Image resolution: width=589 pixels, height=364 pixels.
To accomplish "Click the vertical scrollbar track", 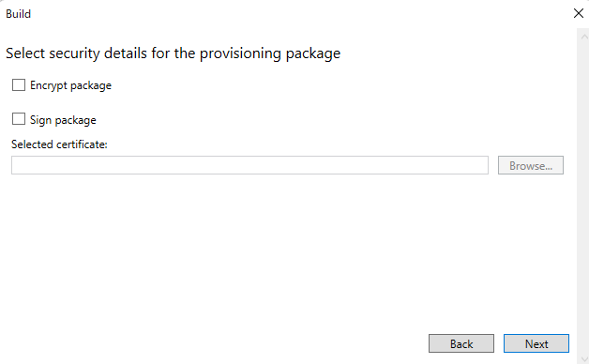I will coord(583,197).
